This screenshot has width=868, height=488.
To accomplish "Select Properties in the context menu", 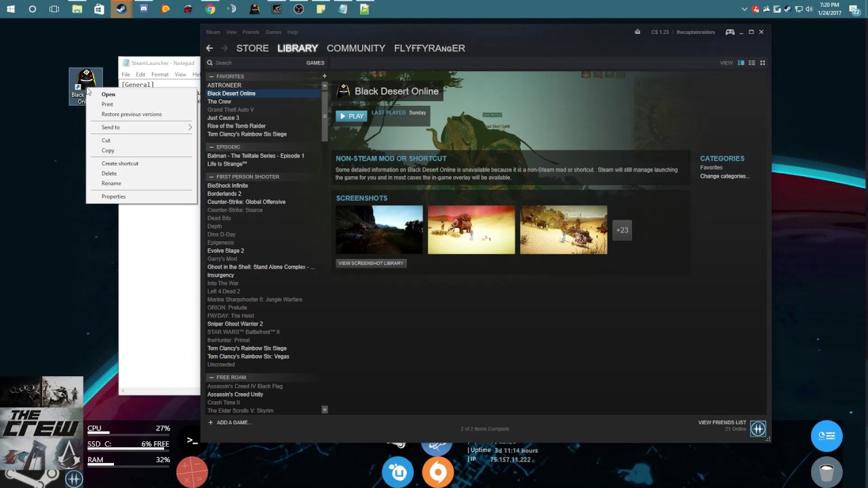I will coord(141,197).
